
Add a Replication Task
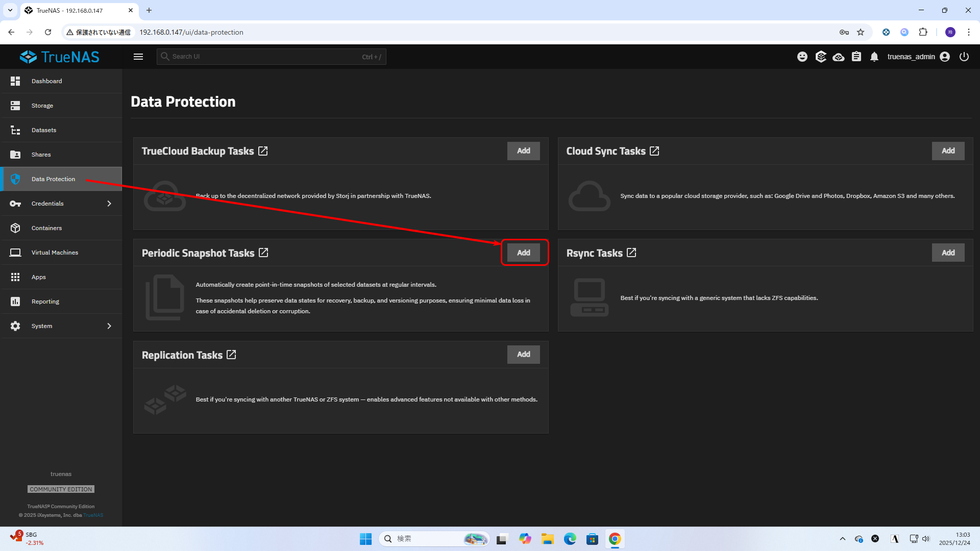[x=524, y=355]
